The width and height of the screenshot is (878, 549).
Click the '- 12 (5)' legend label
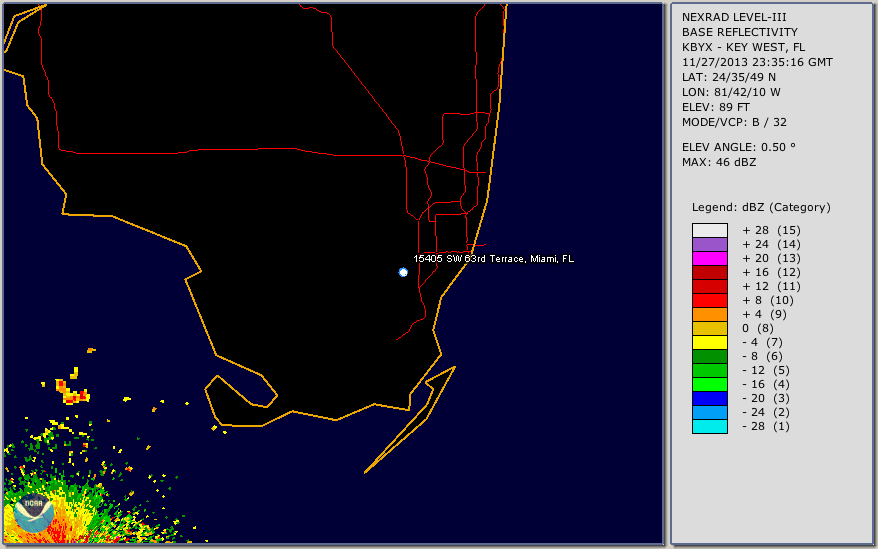point(766,370)
